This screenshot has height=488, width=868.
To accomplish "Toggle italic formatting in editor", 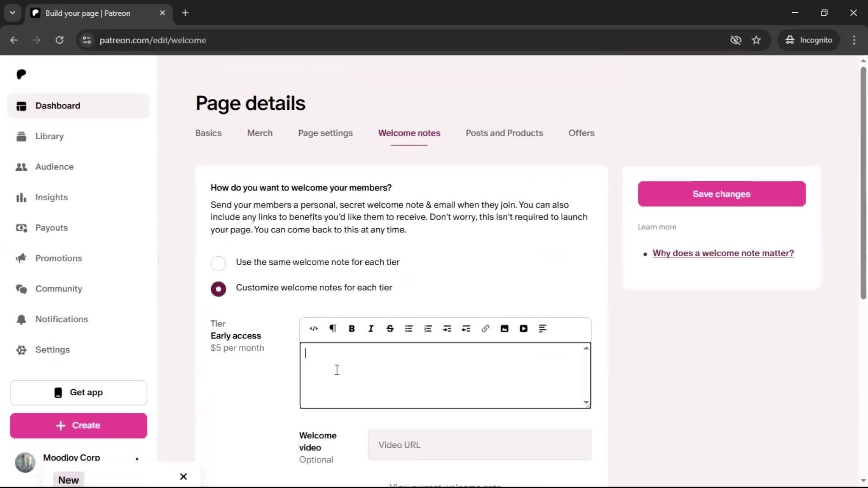I will [x=371, y=328].
